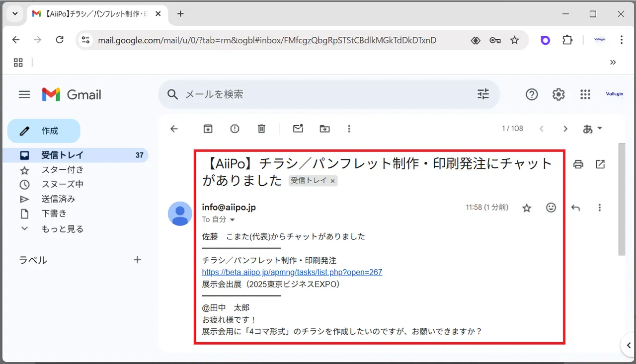Viewport: 636px width, 364px height.
Task: Open a new Chrome tab
Action: [x=180, y=14]
